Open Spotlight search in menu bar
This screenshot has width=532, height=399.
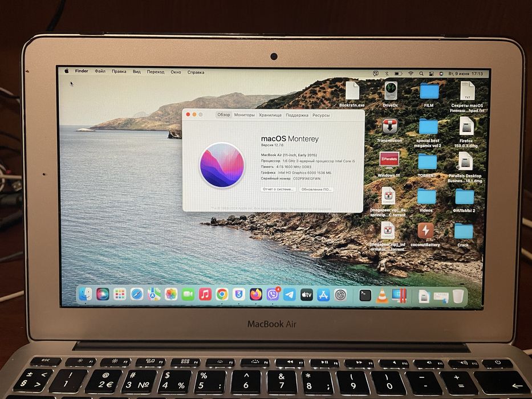tap(421, 74)
